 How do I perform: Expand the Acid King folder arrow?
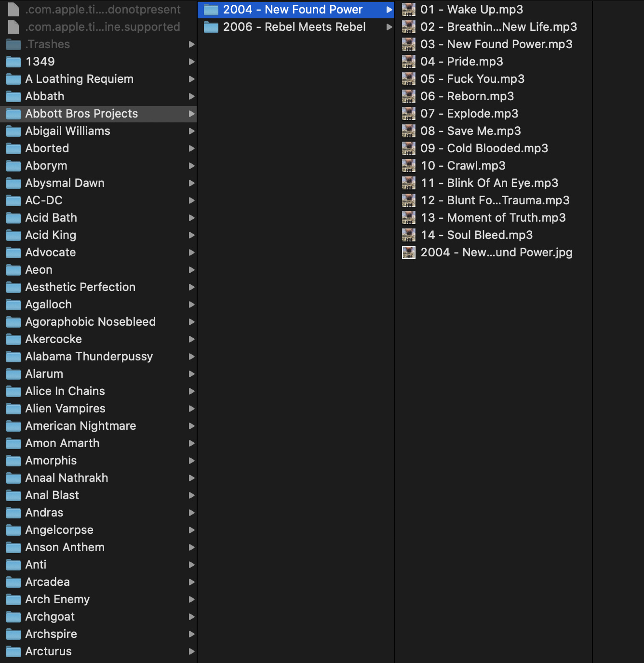pos(191,235)
